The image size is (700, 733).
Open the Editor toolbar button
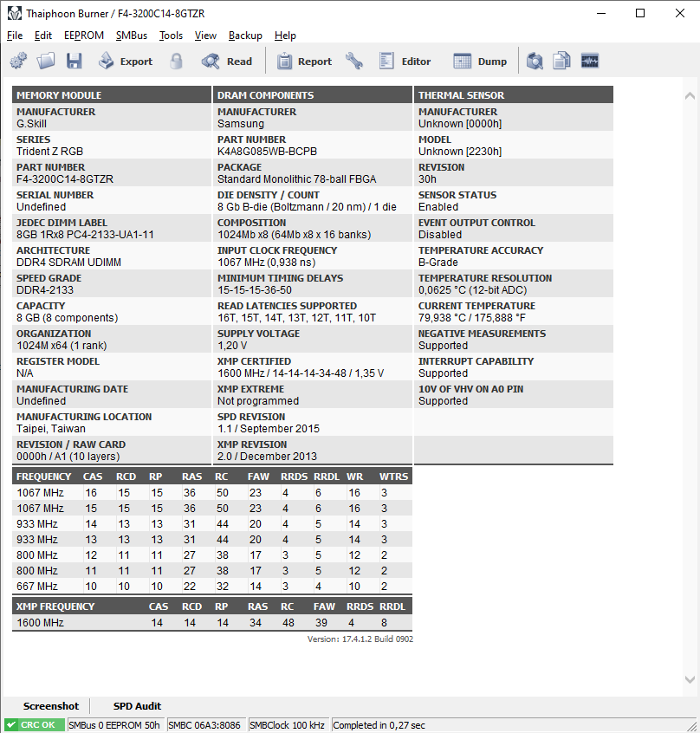405,62
